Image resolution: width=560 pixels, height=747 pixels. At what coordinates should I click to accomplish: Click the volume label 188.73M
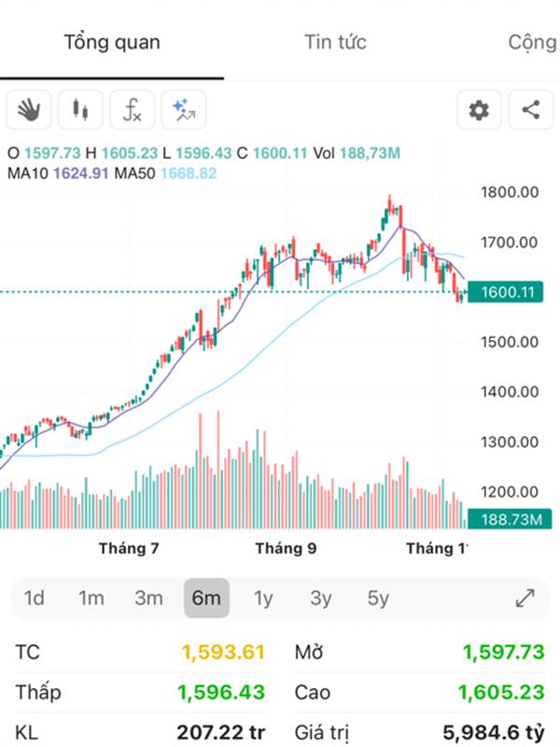pyautogui.click(x=511, y=519)
